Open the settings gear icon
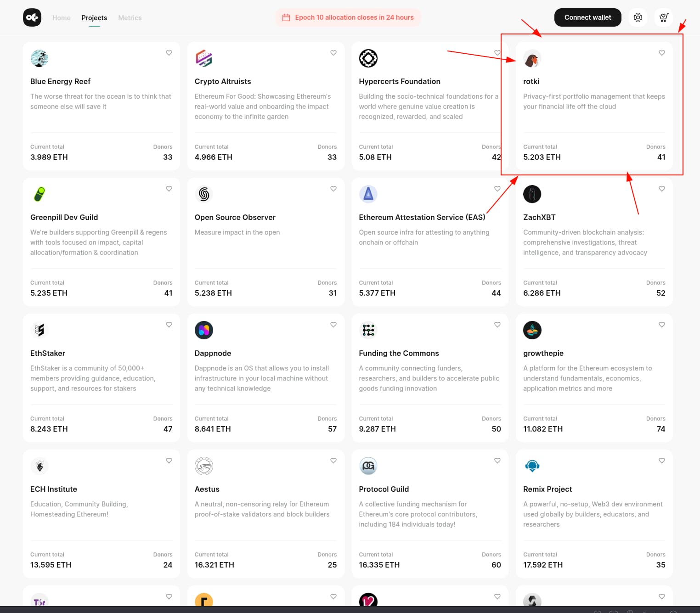This screenshot has height=613, width=700. 638,17
